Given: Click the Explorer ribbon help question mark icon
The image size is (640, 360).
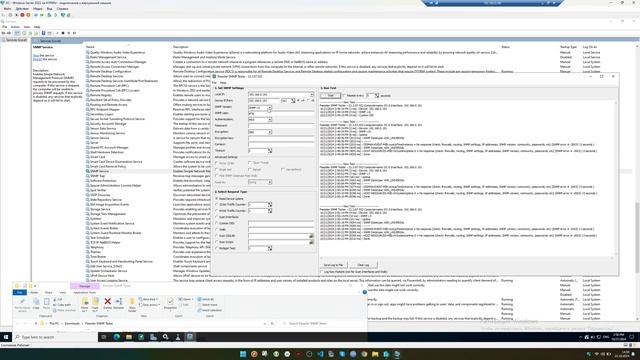Looking at the screenshot, I should pyautogui.click(x=364, y=292).
